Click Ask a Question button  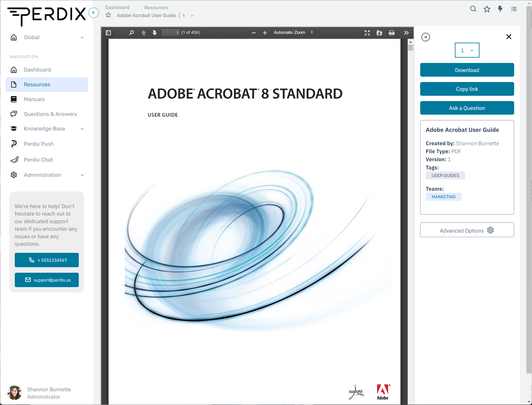click(467, 108)
